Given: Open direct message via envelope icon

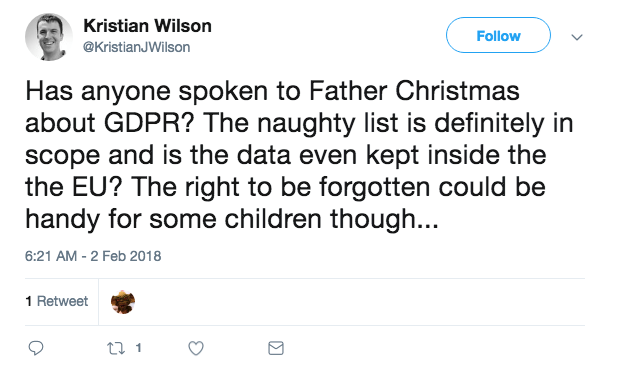Looking at the screenshot, I should 276,348.
